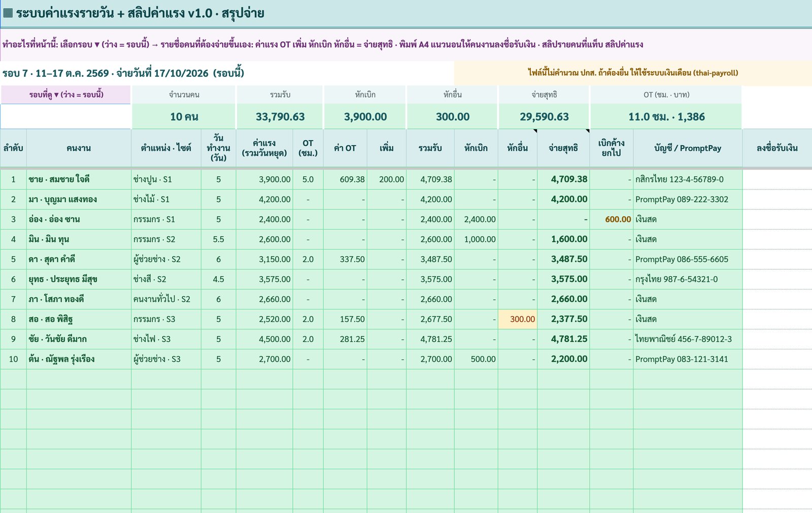Select the รอบที่ดู ▼ label cell

[x=66, y=94]
